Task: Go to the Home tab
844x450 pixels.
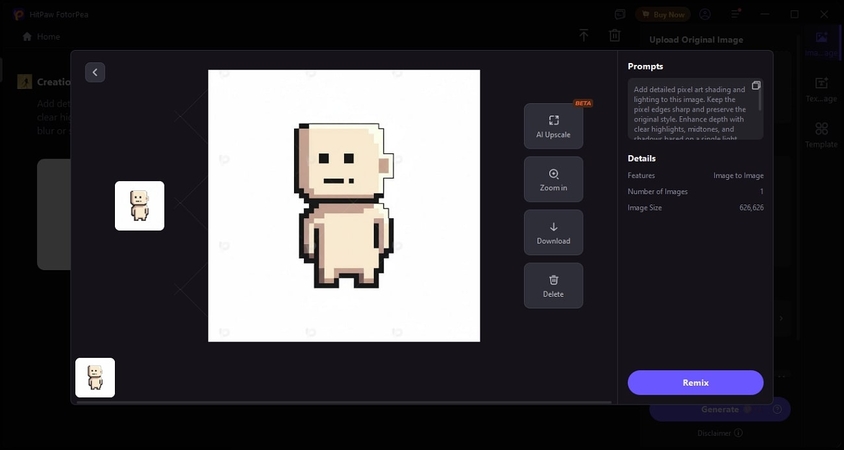Action: [x=41, y=36]
